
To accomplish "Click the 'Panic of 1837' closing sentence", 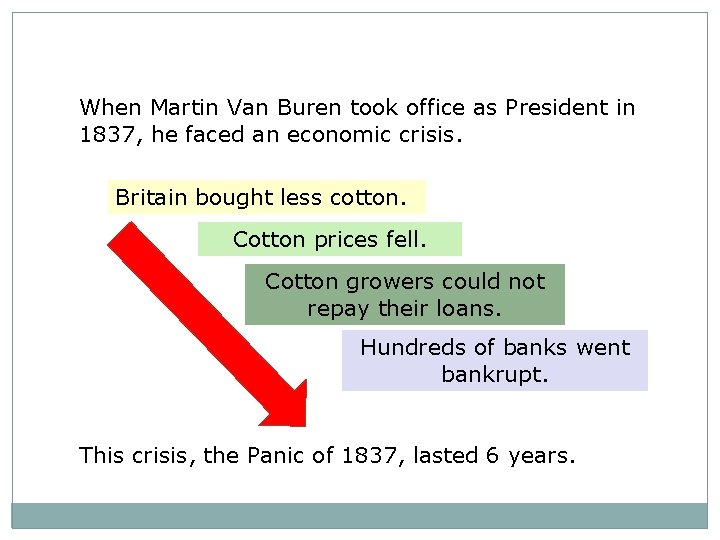I will coord(327,456).
